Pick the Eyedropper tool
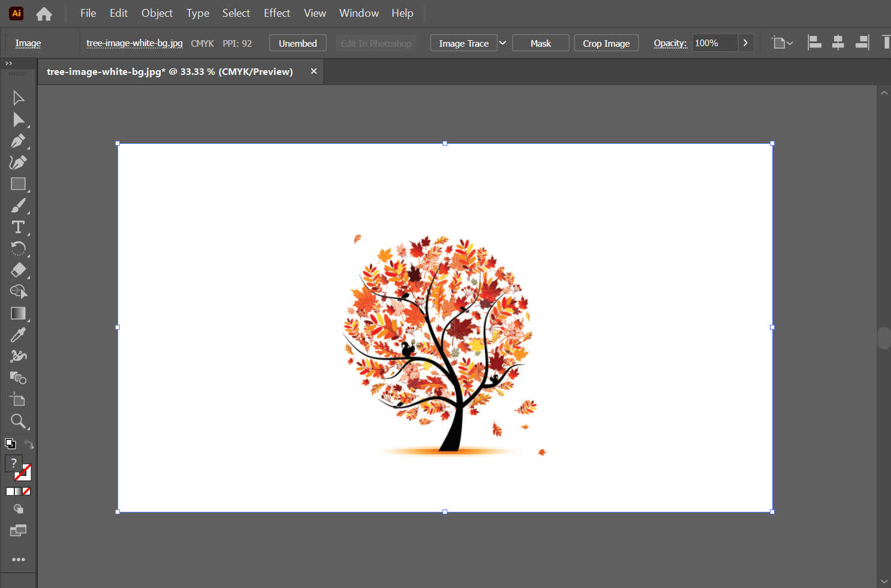 [x=18, y=335]
